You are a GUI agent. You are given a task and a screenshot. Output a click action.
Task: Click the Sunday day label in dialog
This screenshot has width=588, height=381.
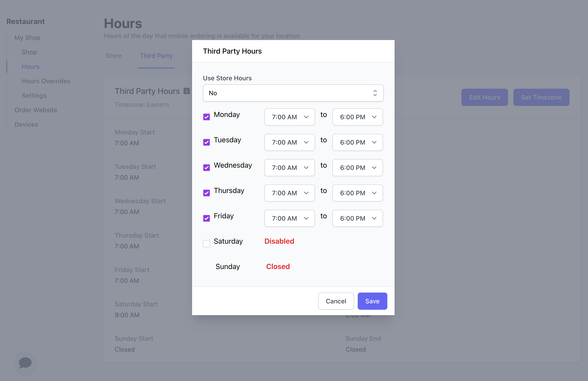click(228, 267)
